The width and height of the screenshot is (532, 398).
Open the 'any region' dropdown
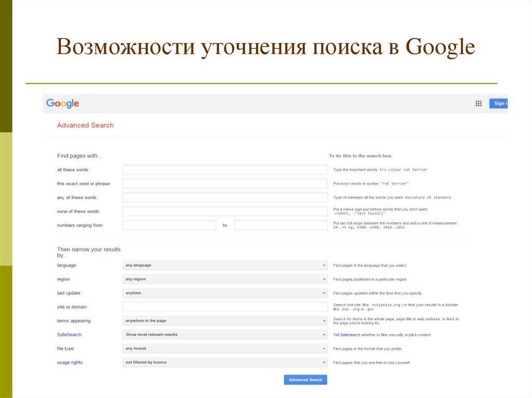(x=225, y=279)
